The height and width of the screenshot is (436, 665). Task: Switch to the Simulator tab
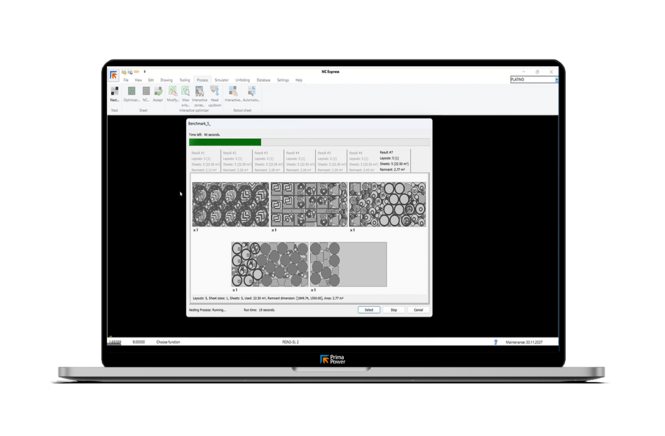tap(221, 80)
